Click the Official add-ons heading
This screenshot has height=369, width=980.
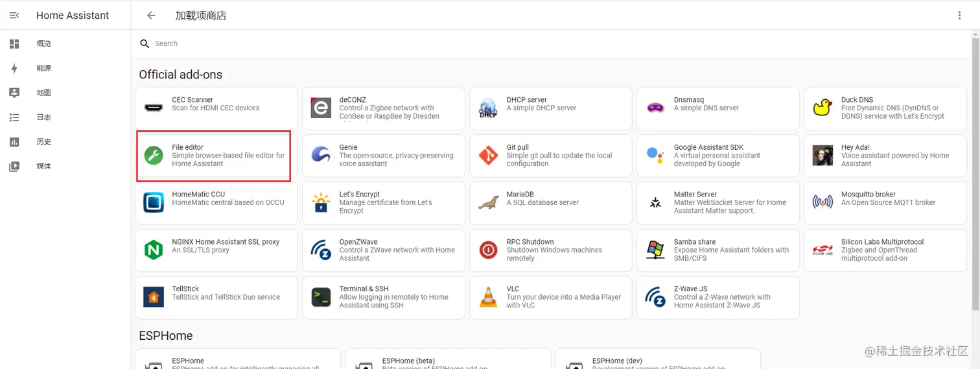point(181,75)
